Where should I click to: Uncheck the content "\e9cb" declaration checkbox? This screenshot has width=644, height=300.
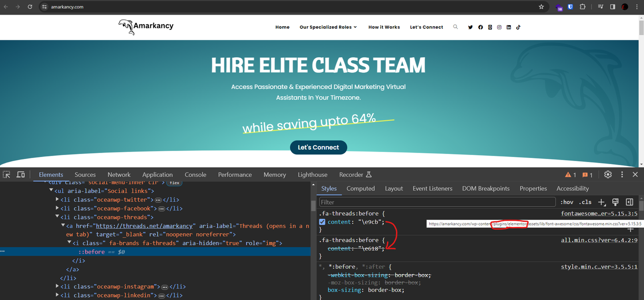(x=322, y=222)
